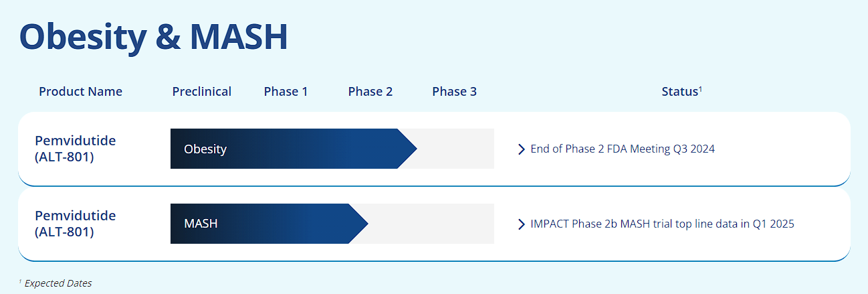Click the Obesity progress arrow tip
The width and height of the screenshot is (868, 294).
408,149
